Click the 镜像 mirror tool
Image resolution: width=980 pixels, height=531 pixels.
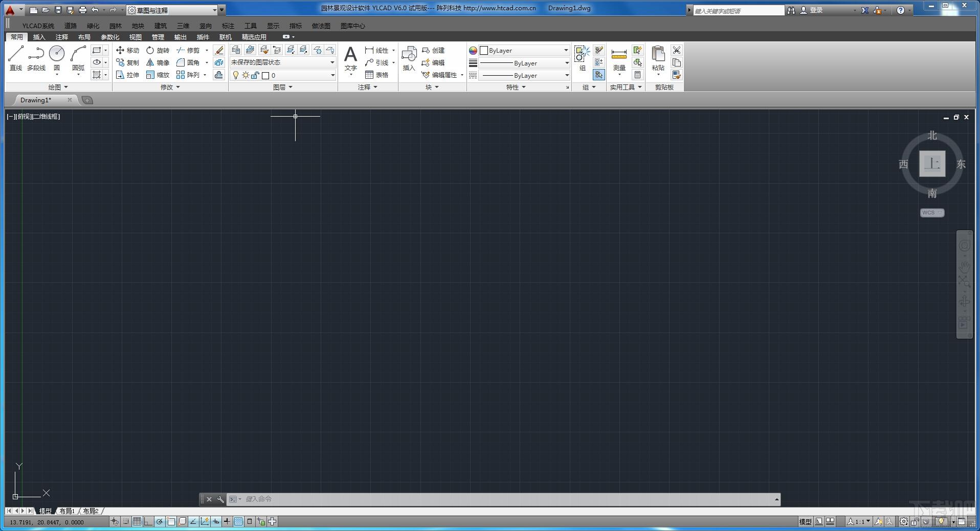tap(158, 62)
